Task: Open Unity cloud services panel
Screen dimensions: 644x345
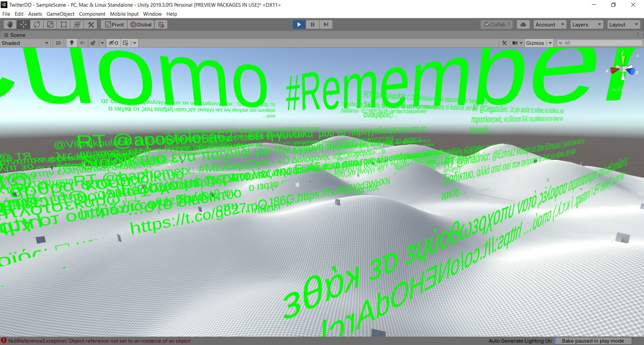Action: (x=523, y=24)
